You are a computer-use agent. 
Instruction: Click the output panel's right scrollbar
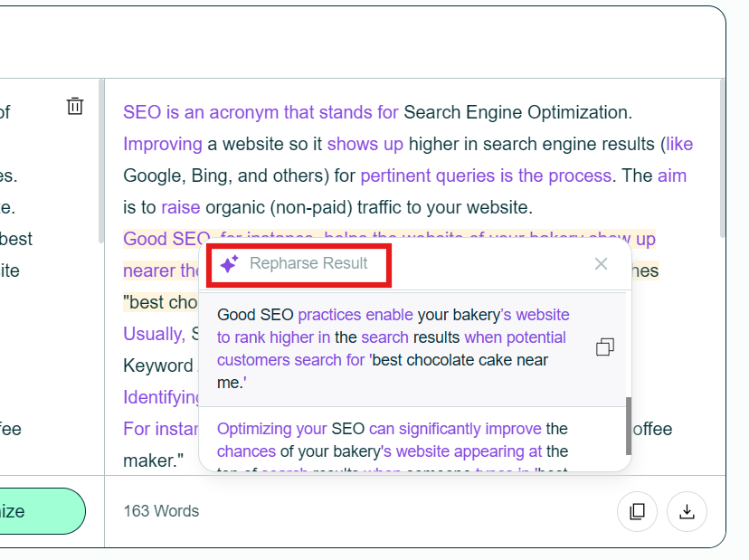[722, 158]
